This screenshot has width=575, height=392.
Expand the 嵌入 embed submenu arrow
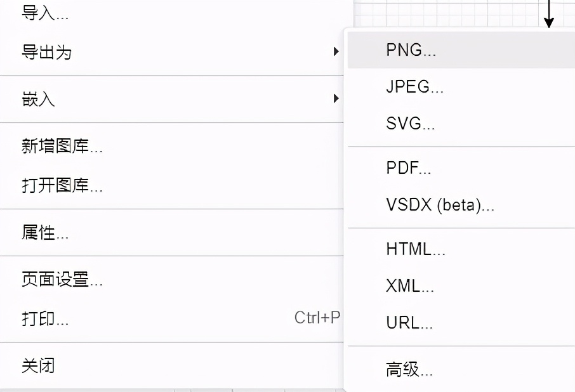336,99
